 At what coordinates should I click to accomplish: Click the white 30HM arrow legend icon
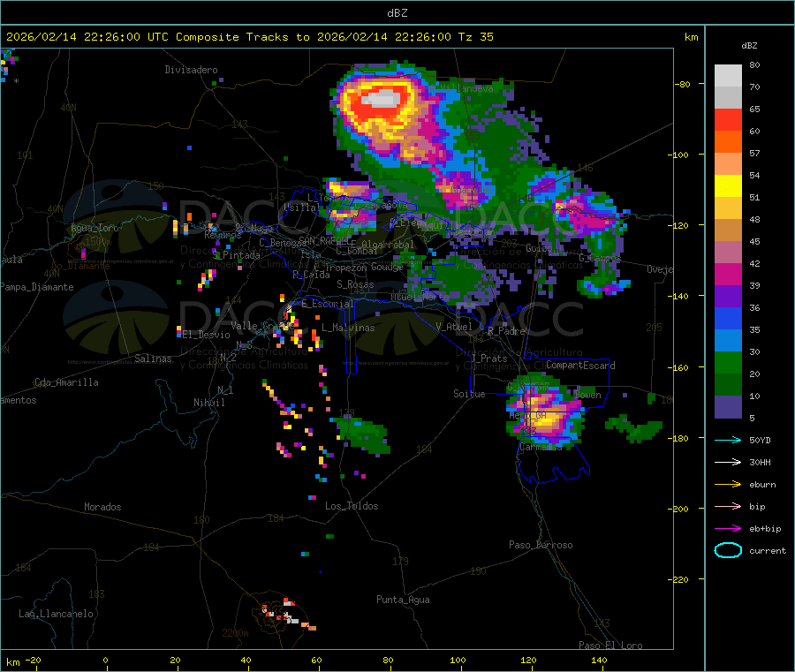coord(728,462)
